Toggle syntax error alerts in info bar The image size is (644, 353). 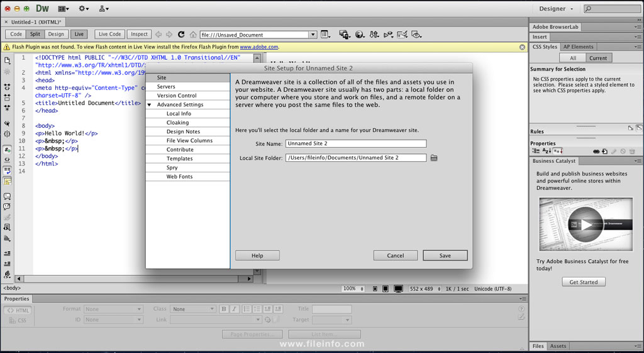7,181
